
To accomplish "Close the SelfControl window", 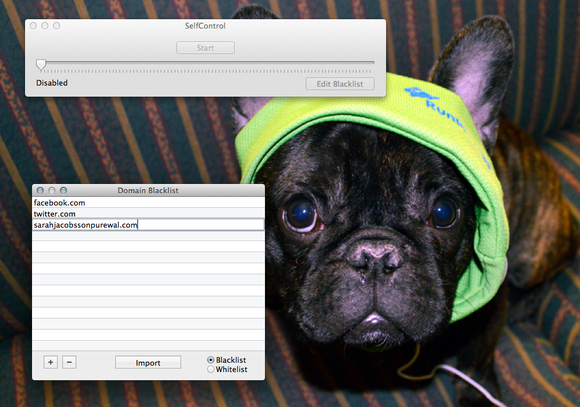I will pos(33,26).
